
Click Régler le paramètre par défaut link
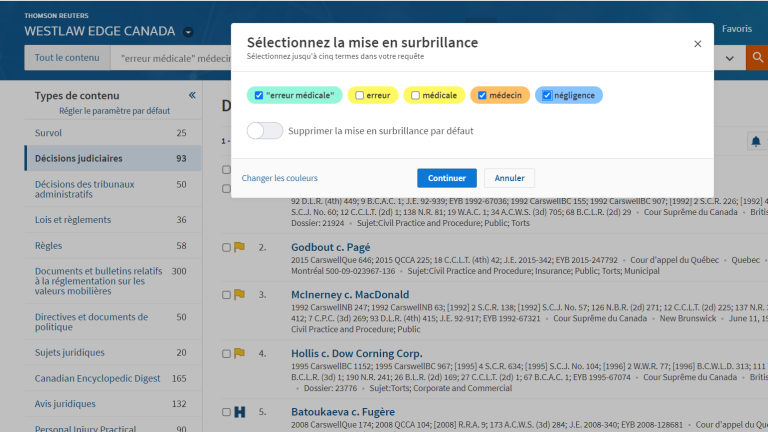pos(115,111)
